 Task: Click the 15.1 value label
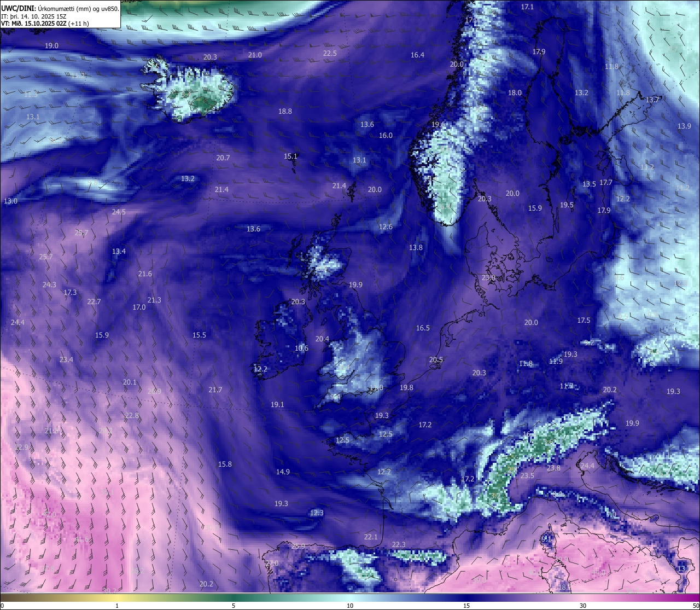coord(290,156)
